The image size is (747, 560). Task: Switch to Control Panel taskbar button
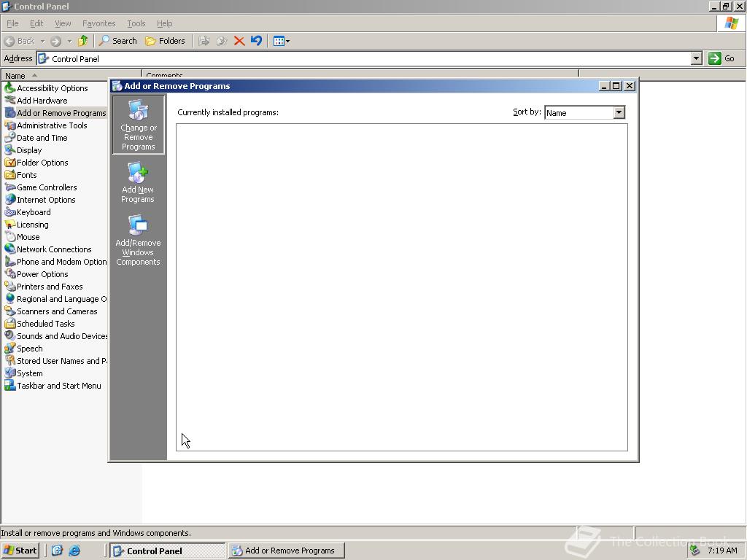pyautogui.click(x=168, y=551)
